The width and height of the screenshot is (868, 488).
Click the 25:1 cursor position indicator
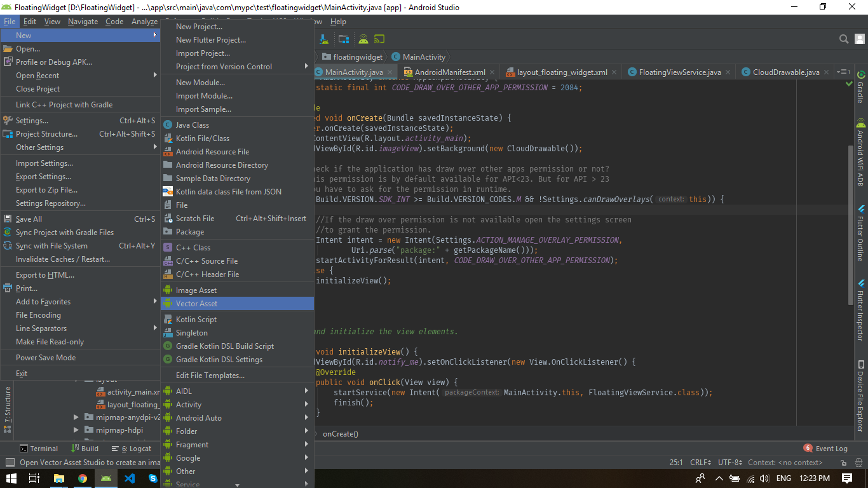(x=677, y=463)
